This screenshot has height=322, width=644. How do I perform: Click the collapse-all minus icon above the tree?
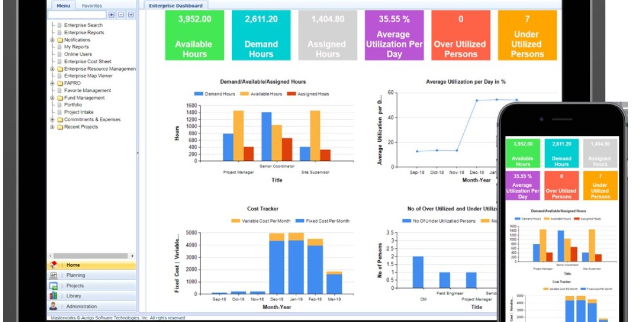pos(121,15)
